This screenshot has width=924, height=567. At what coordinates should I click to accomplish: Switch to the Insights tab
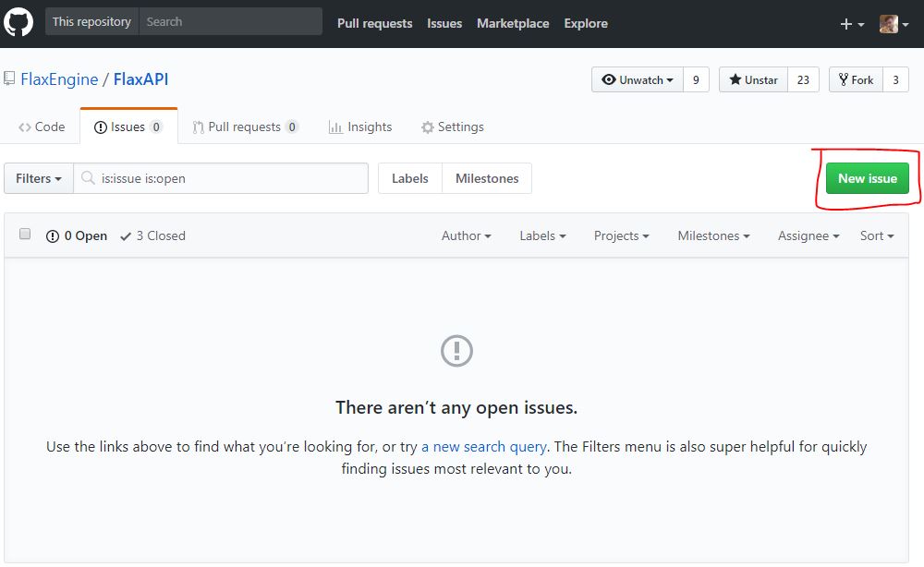(360, 127)
